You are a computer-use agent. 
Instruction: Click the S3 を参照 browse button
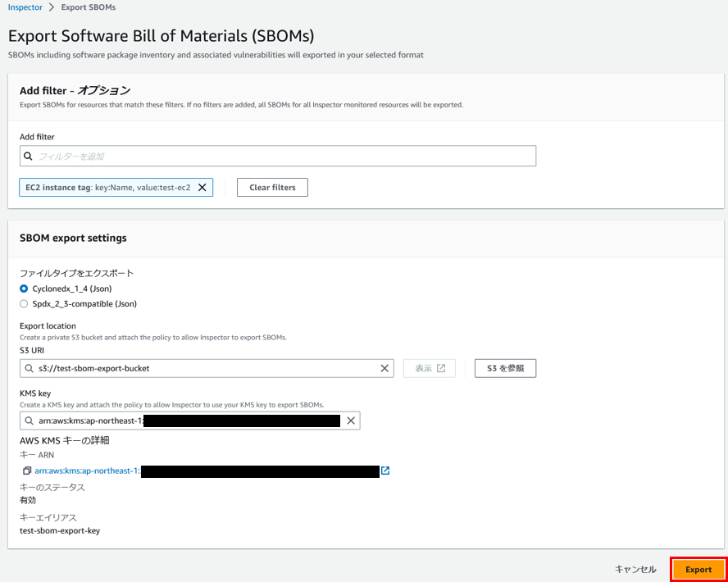click(x=505, y=368)
